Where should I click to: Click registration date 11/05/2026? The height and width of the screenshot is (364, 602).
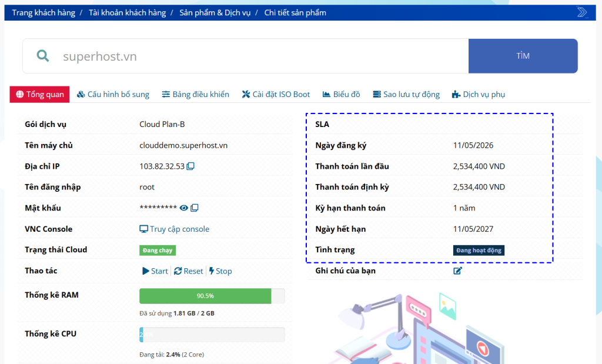[473, 145]
